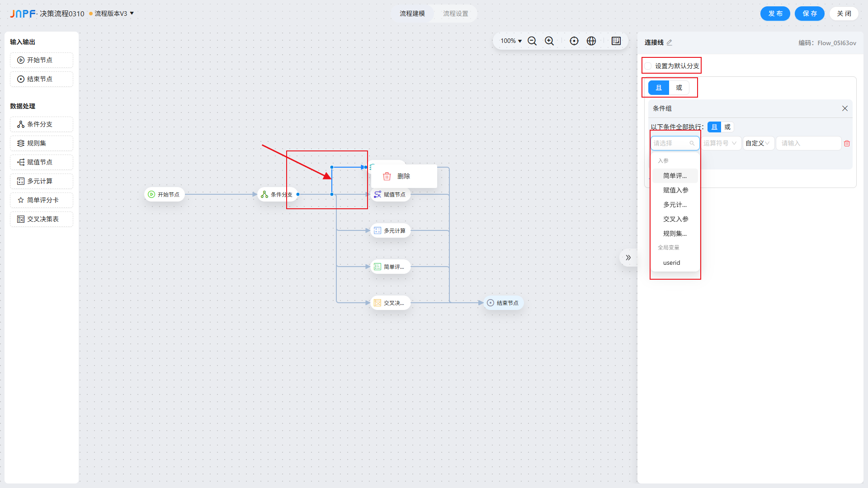Collapse right panel with double-arrow icon

point(628,258)
